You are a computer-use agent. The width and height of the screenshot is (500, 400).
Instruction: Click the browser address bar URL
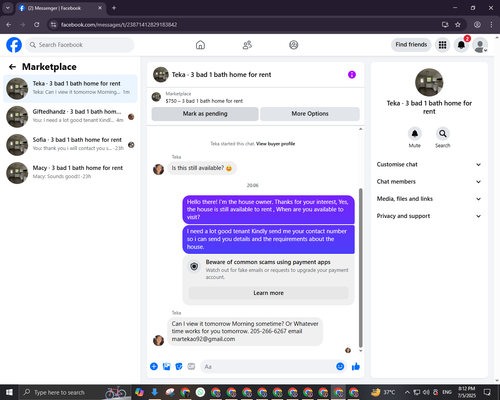119,25
